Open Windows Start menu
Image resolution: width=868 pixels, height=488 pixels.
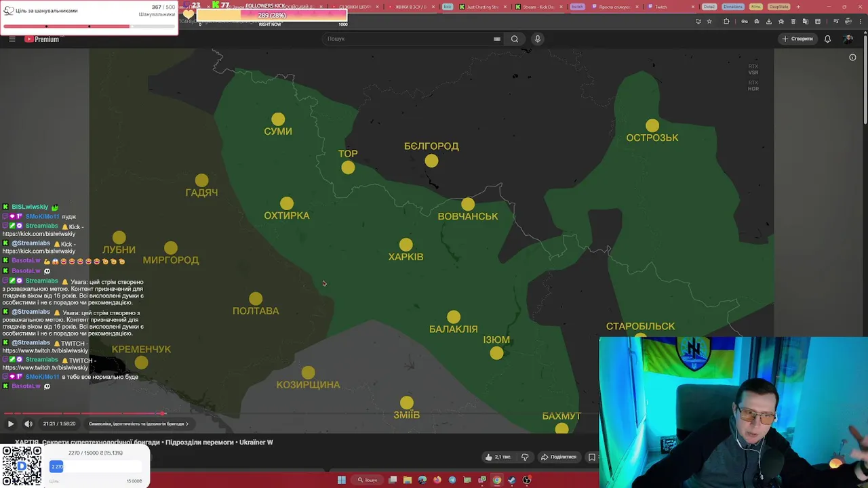pos(342,480)
